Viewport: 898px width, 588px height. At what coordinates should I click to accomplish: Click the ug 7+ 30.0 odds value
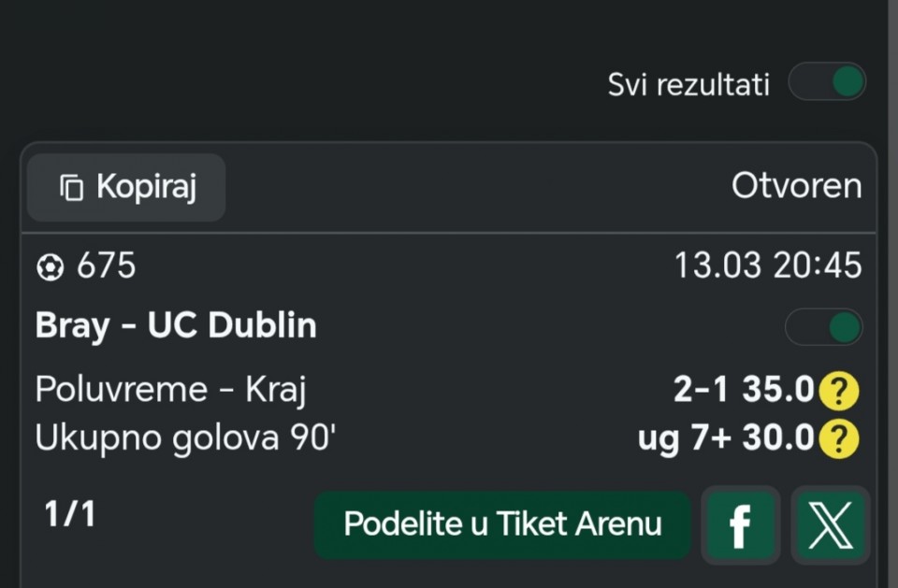pos(726,438)
